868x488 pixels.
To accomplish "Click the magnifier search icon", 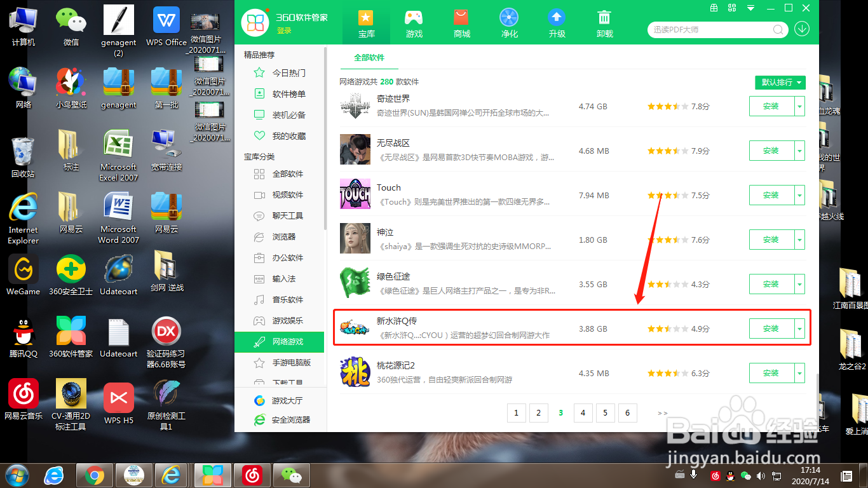I will 778,30.
